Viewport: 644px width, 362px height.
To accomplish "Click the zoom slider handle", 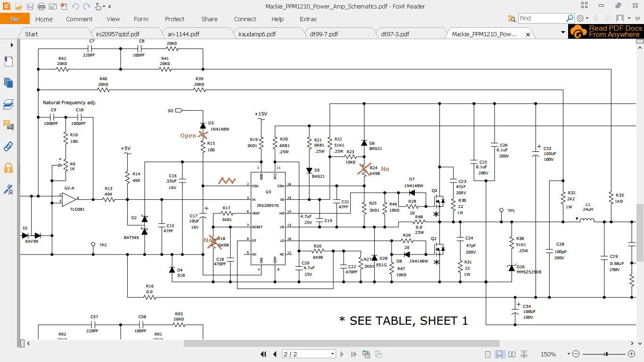I will click(x=606, y=354).
